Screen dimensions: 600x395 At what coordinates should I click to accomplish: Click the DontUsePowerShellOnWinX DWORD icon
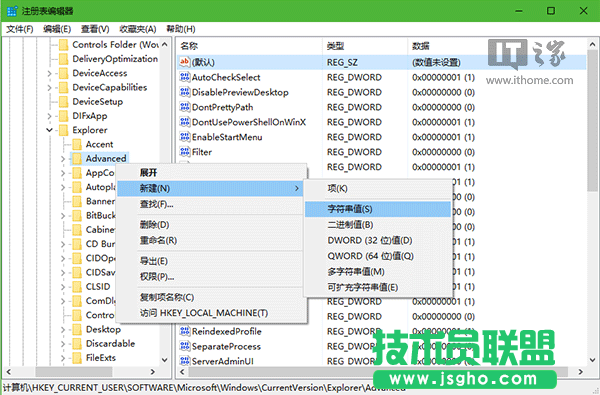185,122
